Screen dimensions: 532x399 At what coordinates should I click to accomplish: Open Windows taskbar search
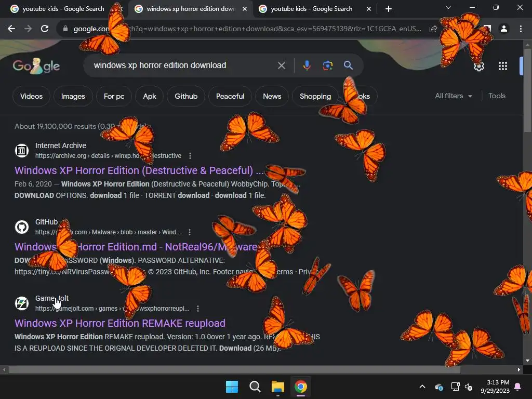(x=255, y=387)
